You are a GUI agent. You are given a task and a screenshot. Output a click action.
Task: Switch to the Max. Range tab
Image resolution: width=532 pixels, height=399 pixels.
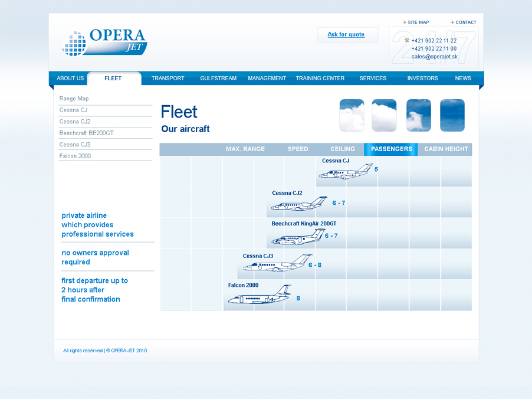click(245, 149)
